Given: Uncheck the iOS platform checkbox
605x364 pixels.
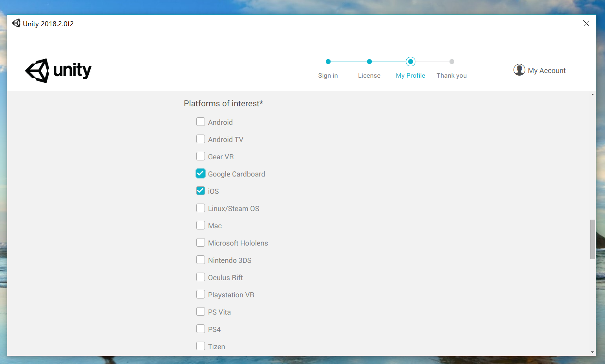Looking at the screenshot, I should (x=201, y=191).
